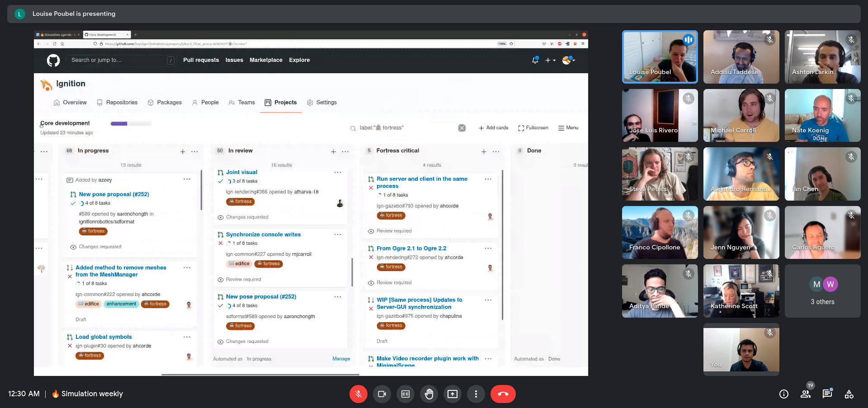Select Nate Koenig video tile
The image size is (868, 408).
823,115
